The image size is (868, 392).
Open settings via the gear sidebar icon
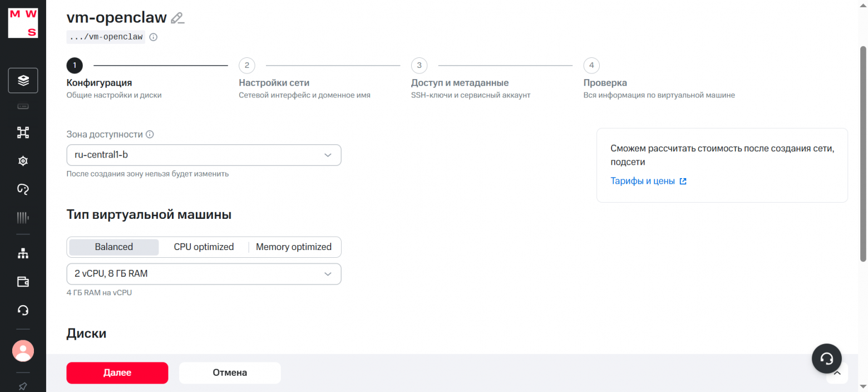(22, 160)
